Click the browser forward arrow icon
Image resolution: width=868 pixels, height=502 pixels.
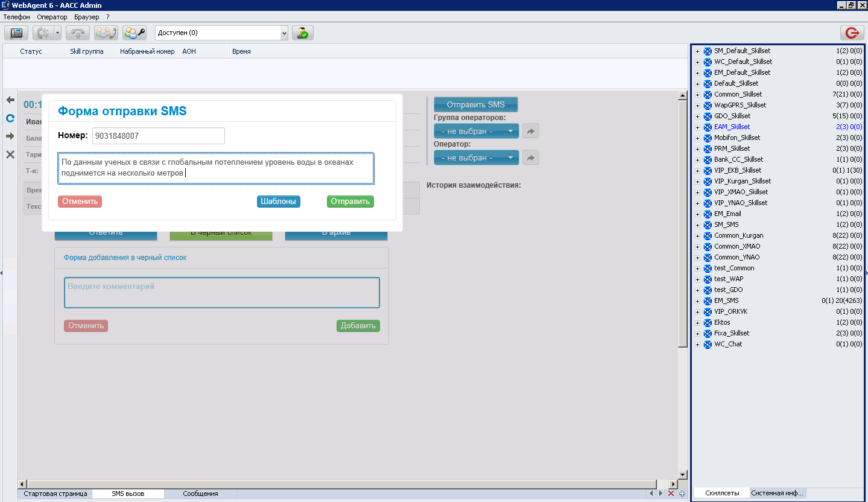tap(10, 136)
